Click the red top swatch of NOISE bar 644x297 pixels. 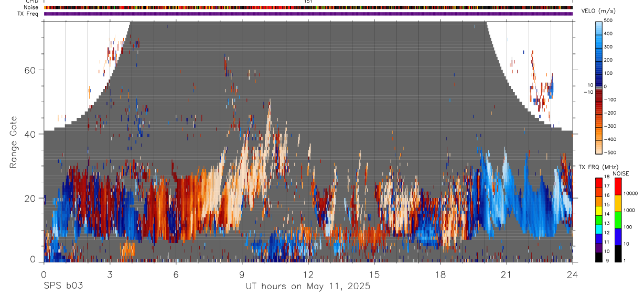tap(619, 186)
